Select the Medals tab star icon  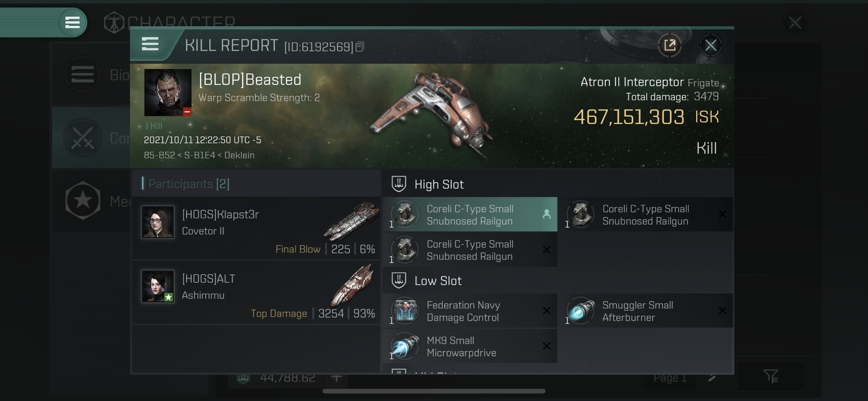pos(83,201)
